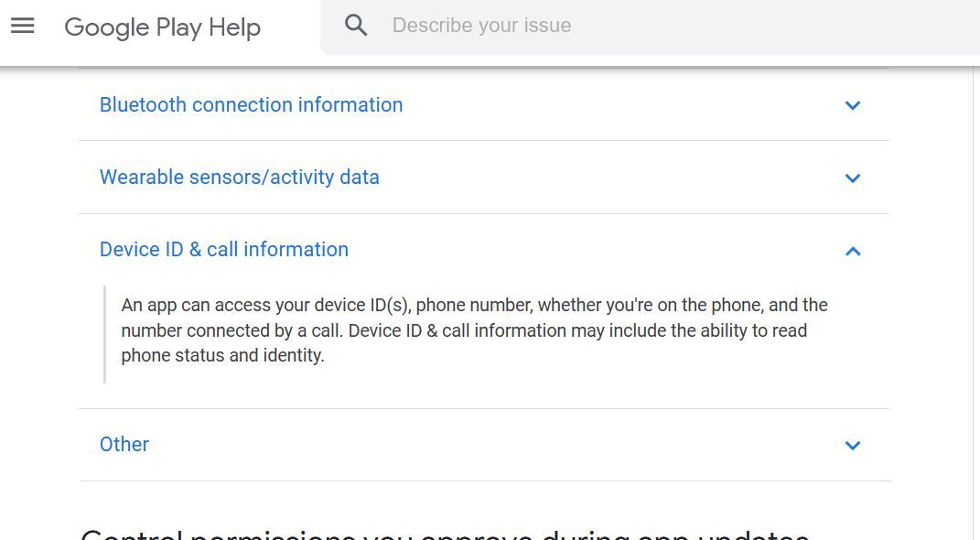Expand the Other permissions section

pyautogui.click(x=124, y=444)
